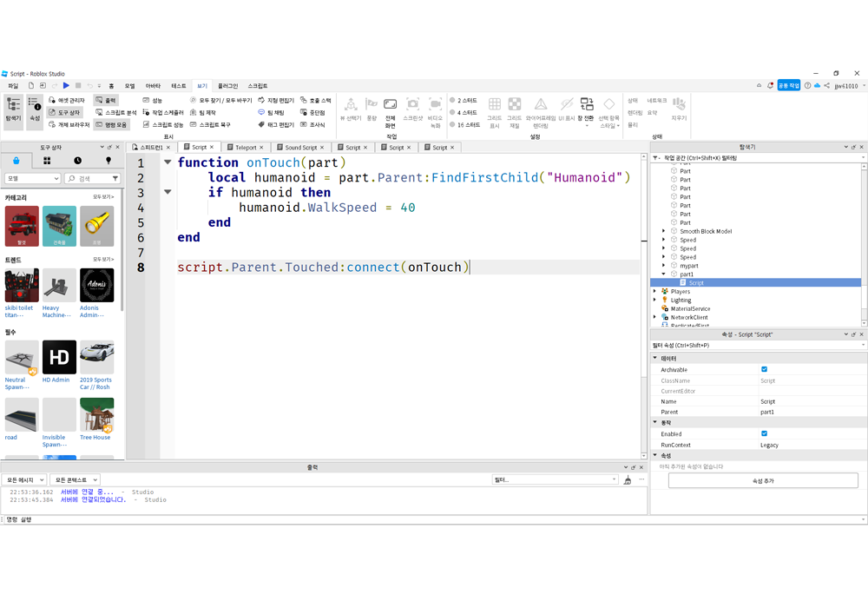Open 스크립트 복구 (Script Recovery)
This screenshot has height=608, width=868.
point(210,124)
